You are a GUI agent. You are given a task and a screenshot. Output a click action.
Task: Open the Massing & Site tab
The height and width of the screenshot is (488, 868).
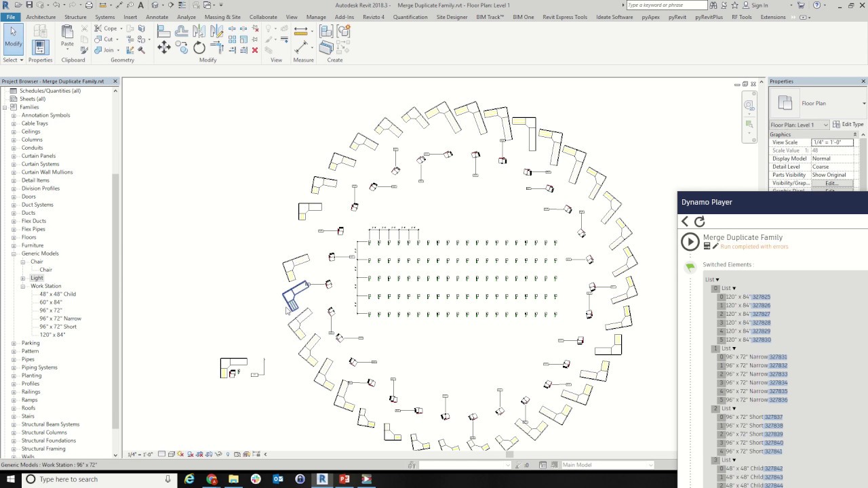coord(222,17)
